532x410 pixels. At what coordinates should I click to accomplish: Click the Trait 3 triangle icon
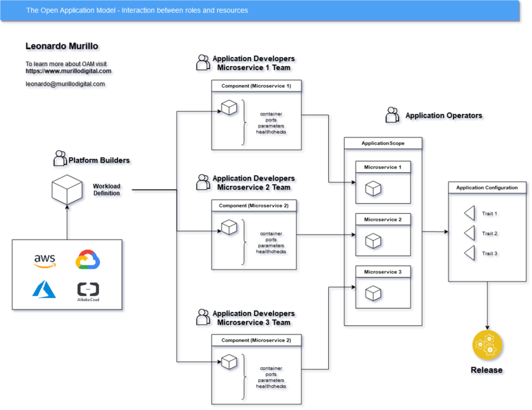[x=469, y=253]
